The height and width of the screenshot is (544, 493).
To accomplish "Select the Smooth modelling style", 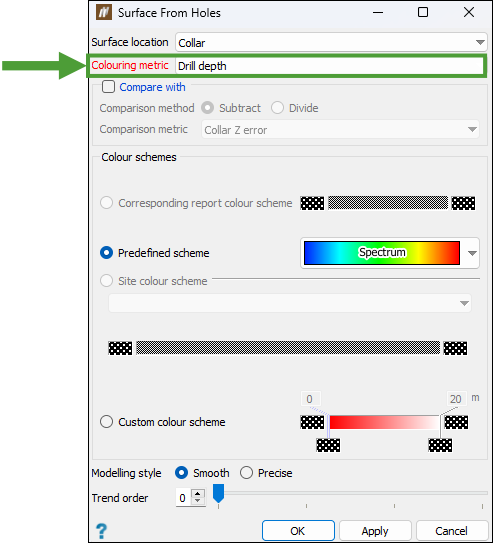I will point(181,473).
